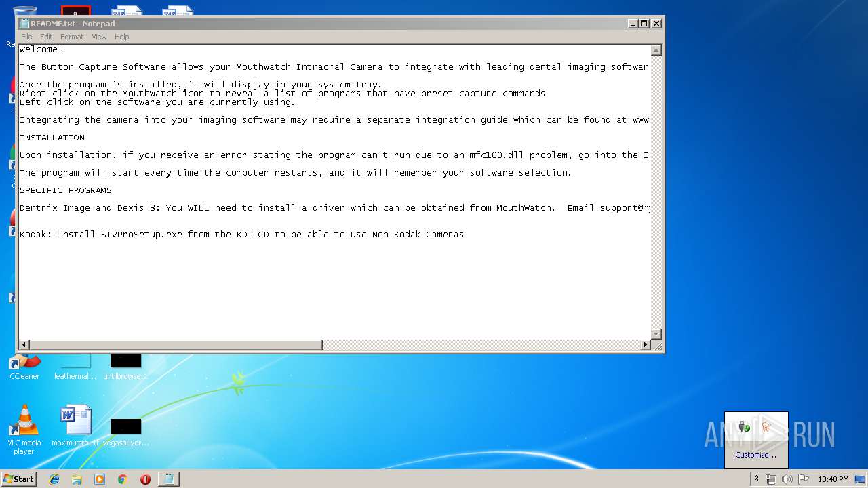Click the Notepad taskbar button
The height and width of the screenshot is (488, 868).
pos(168,479)
